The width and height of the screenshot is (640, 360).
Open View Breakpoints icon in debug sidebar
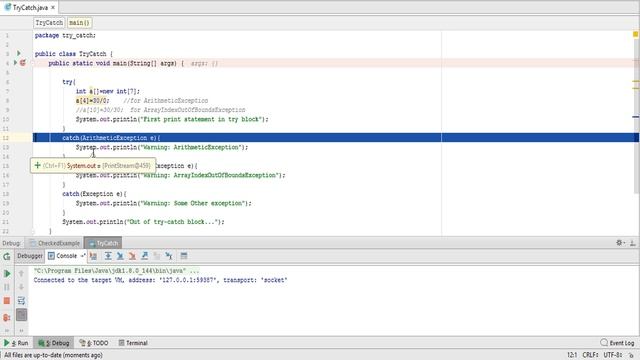(x=7, y=317)
